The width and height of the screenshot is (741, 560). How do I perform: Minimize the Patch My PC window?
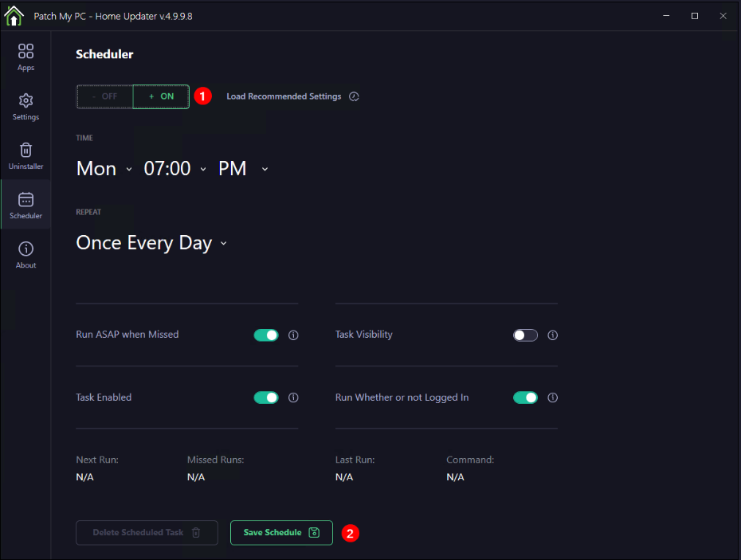click(x=666, y=16)
